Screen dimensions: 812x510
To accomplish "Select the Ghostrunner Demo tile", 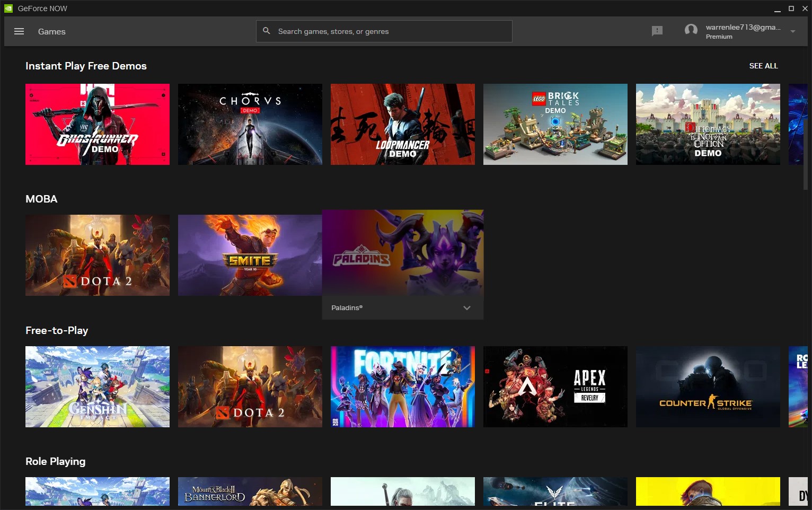I will click(x=98, y=124).
